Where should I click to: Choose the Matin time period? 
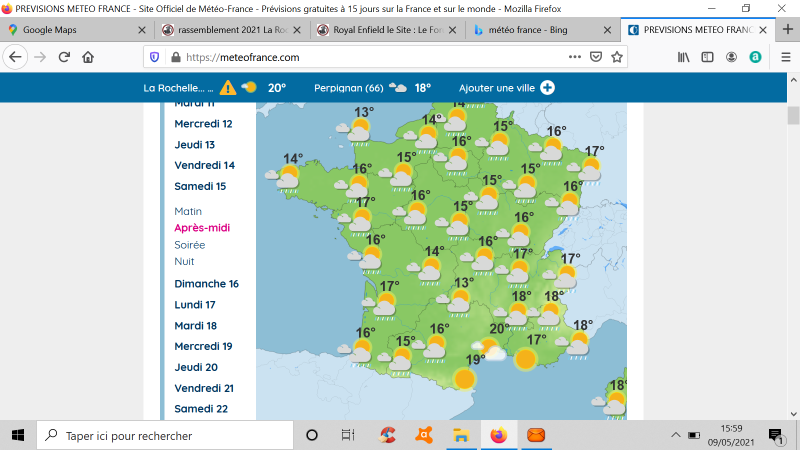click(x=188, y=211)
